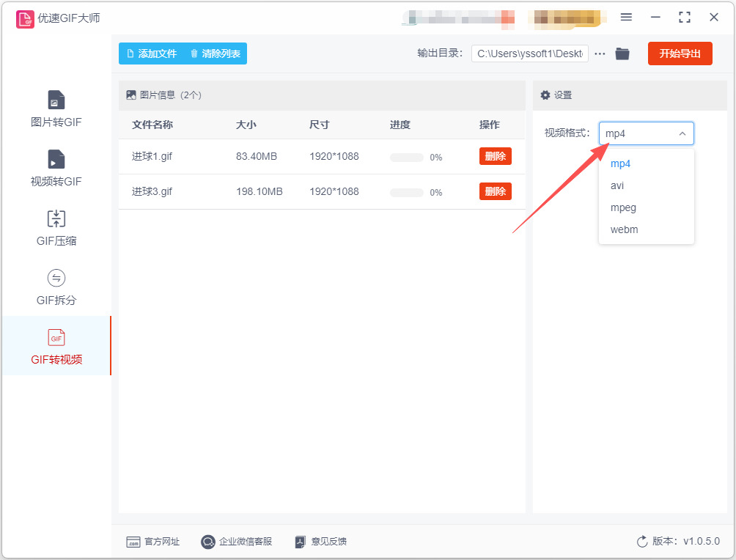Click the 意见反馈 feedback icon
736x560 pixels.
click(301, 542)
